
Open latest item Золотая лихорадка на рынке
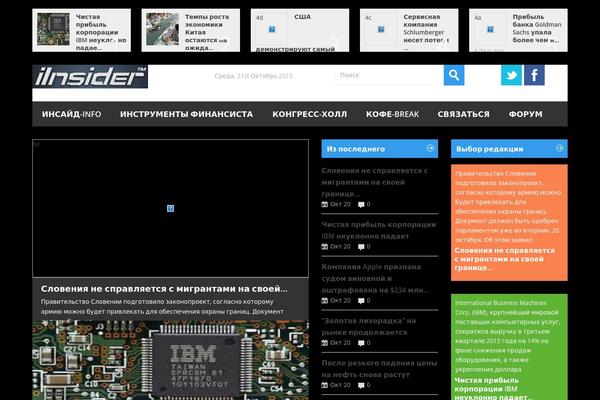(368, 327)
